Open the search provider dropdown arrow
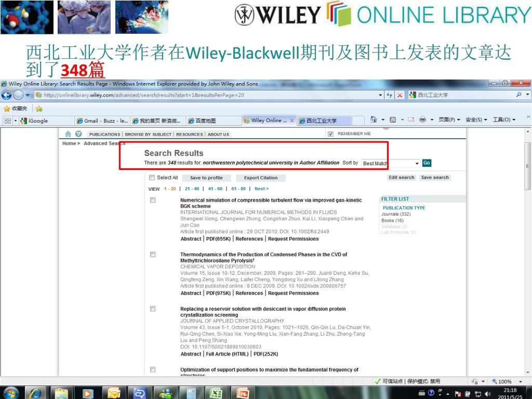Viewport: 532px width, 399px height. point(527,95)
